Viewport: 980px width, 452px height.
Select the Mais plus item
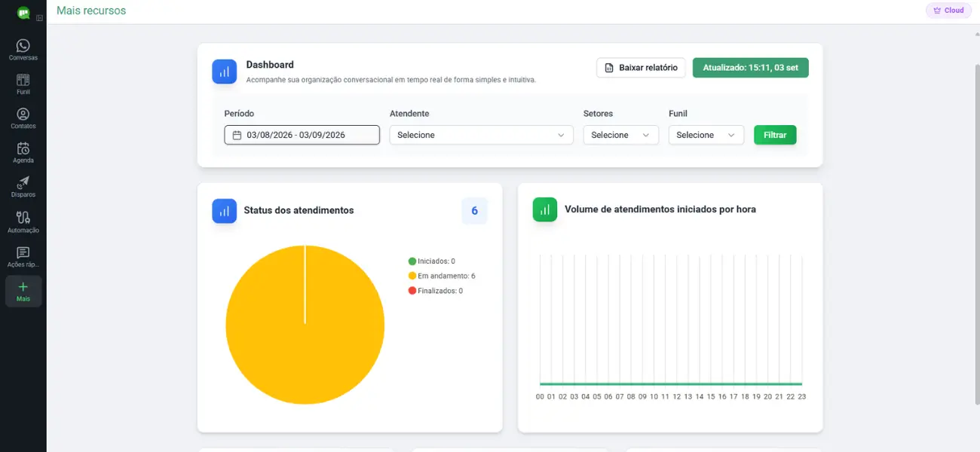pos(23,292)
